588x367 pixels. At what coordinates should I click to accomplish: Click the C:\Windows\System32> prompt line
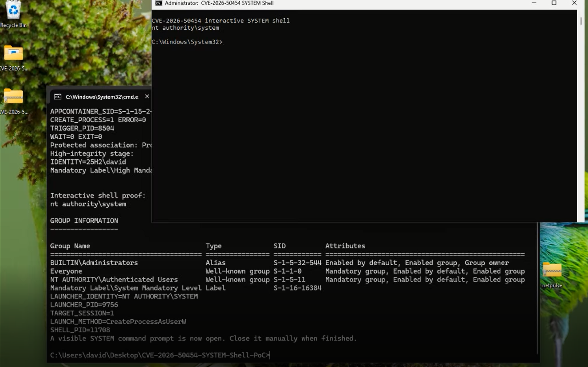point(187,42)
